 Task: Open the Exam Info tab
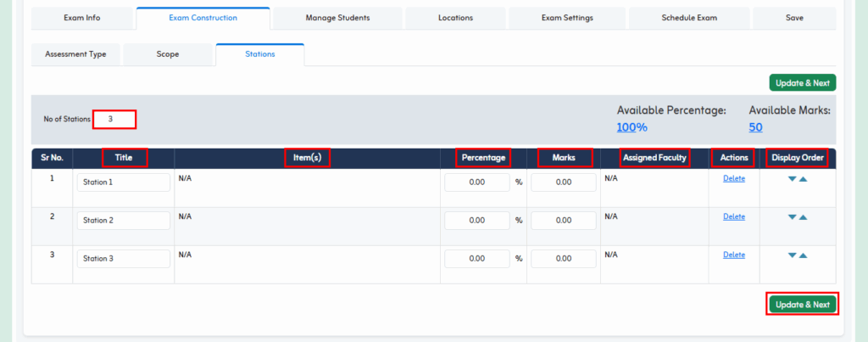[81, 18]
